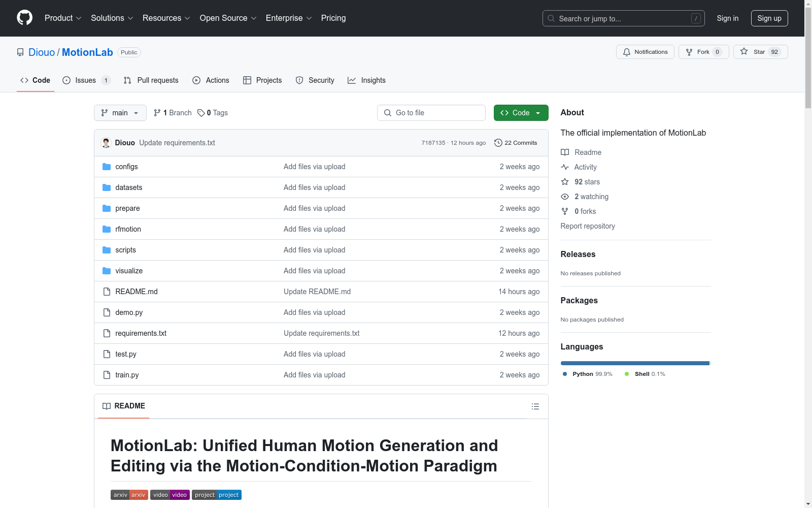View the 1 Branch link
Viewport: 812px width, 508px height.
click(x=173, y=113)
